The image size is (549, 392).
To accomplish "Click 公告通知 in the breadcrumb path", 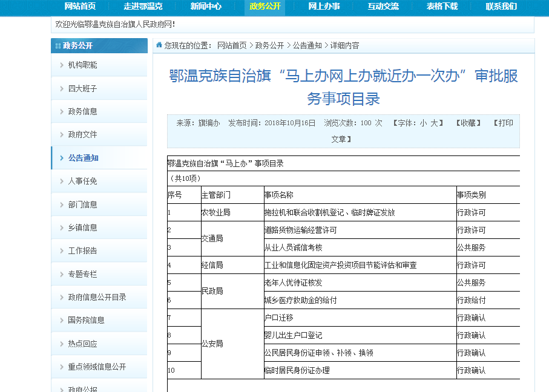I will 307,45.
